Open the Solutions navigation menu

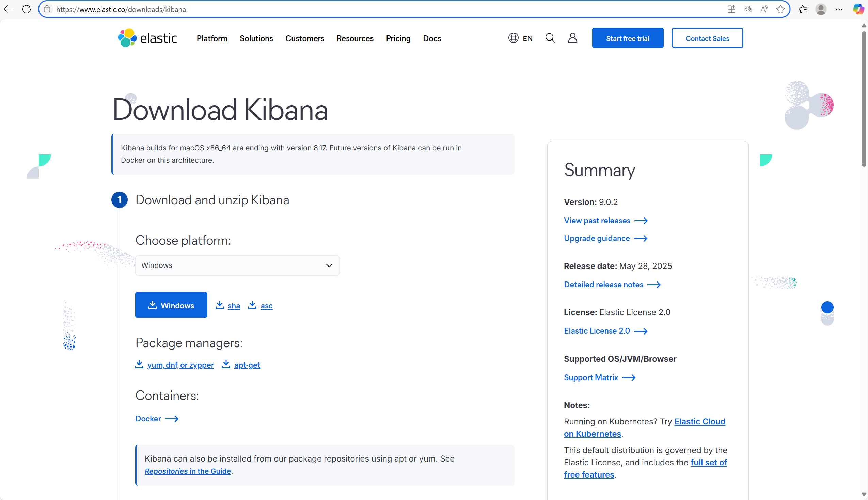coord(256,38)
